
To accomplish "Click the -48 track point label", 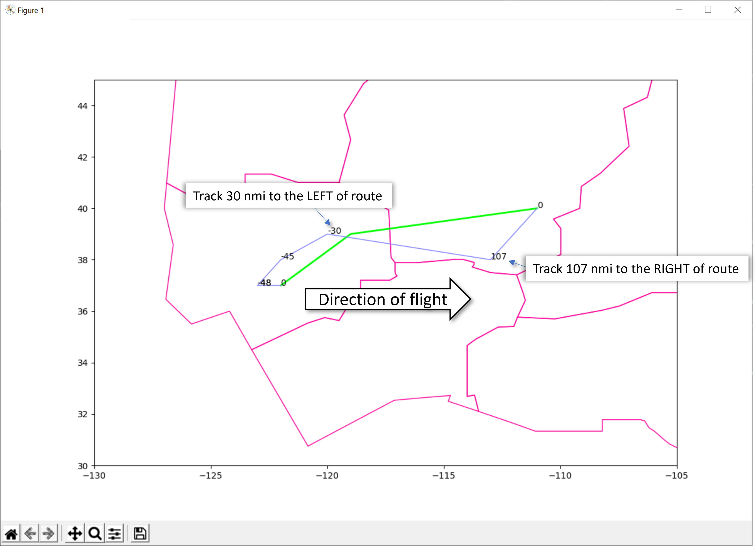I will (265, 283).
